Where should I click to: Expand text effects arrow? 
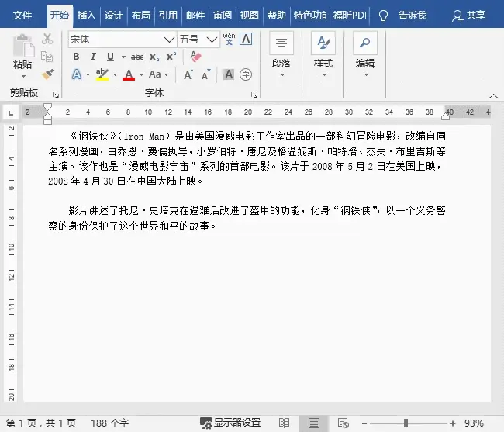tap(88, 75)
